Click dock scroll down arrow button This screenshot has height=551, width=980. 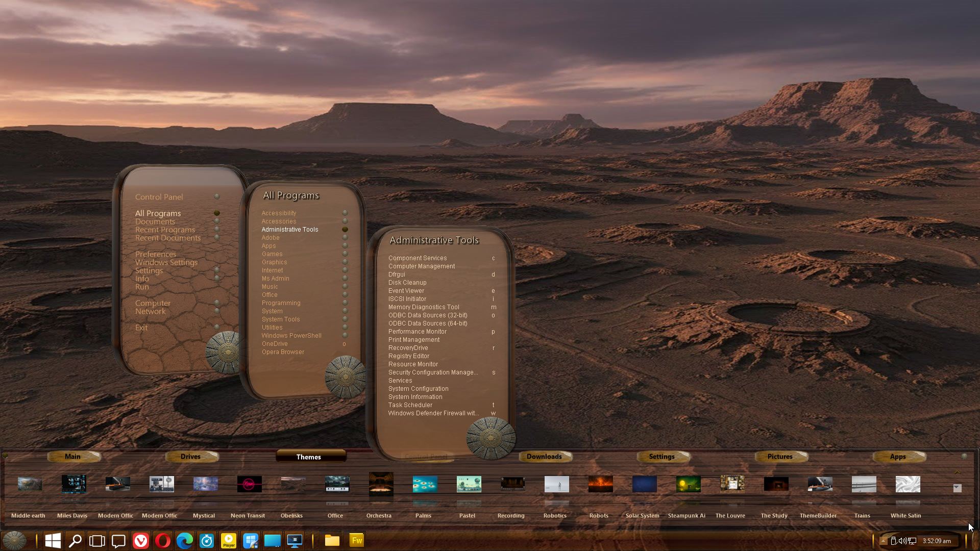pos(957,488)
